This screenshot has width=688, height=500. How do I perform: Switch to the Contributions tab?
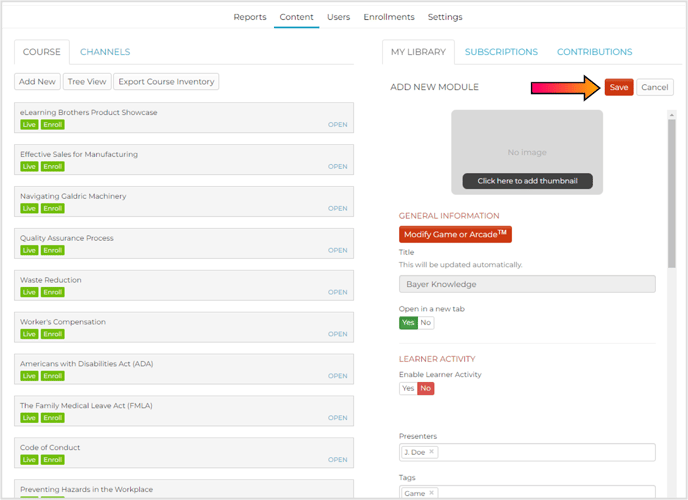(x=594, y=52)
